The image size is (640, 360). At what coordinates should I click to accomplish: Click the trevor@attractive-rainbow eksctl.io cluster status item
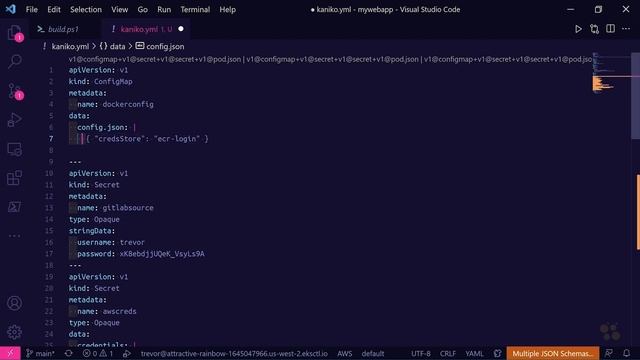click(234, 353)
